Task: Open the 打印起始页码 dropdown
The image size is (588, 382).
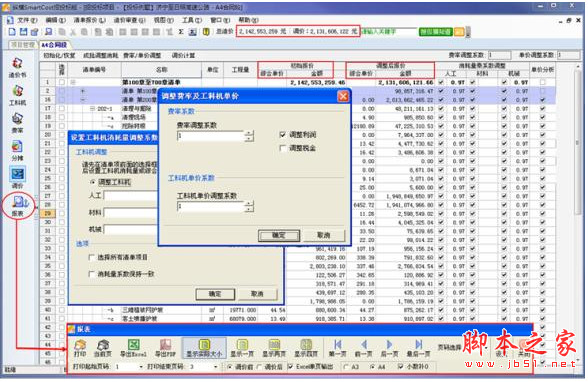Action: [x=141, y=367]
